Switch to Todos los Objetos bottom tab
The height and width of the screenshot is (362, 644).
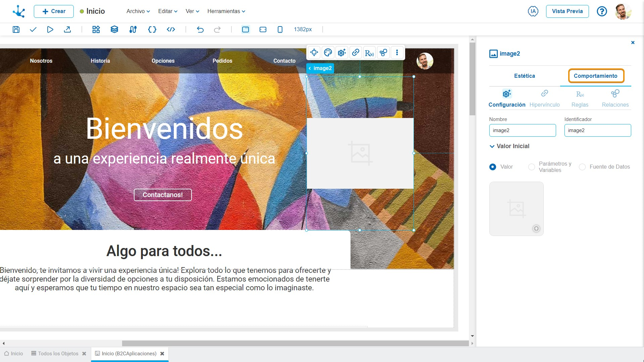point(55,354)
